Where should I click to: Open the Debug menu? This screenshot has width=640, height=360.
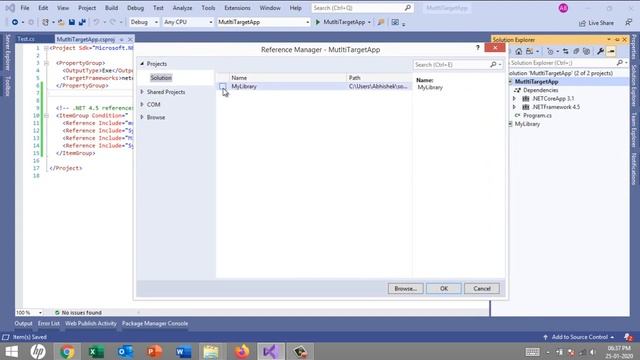pos(135,8)
